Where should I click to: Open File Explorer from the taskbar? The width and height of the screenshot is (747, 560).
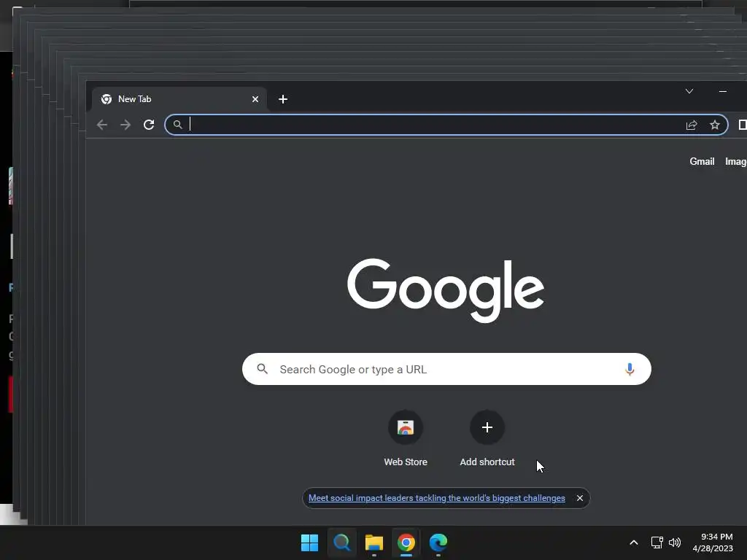pyautogui.click(x=374, y=542)
